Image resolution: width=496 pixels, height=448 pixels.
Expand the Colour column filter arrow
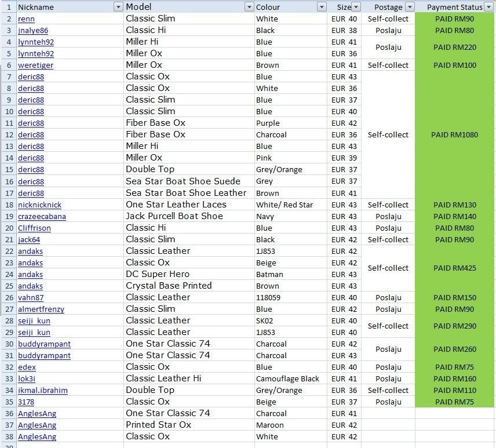(x=322, y=7)
